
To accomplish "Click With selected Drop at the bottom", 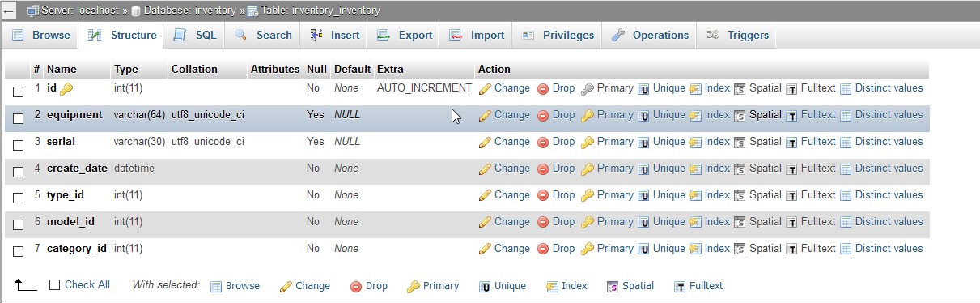I will (x=369, y=286).
